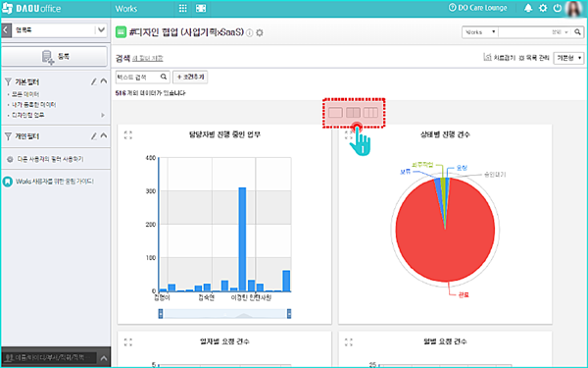This screenshot has width=588, height=368.
Task: Click the DAOU office logo
Action: 31,8
